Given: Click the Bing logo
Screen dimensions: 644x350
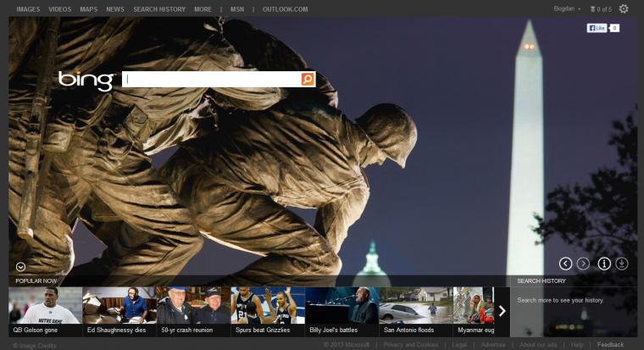Looking at the screenshot, I should [x=86, y=81].
